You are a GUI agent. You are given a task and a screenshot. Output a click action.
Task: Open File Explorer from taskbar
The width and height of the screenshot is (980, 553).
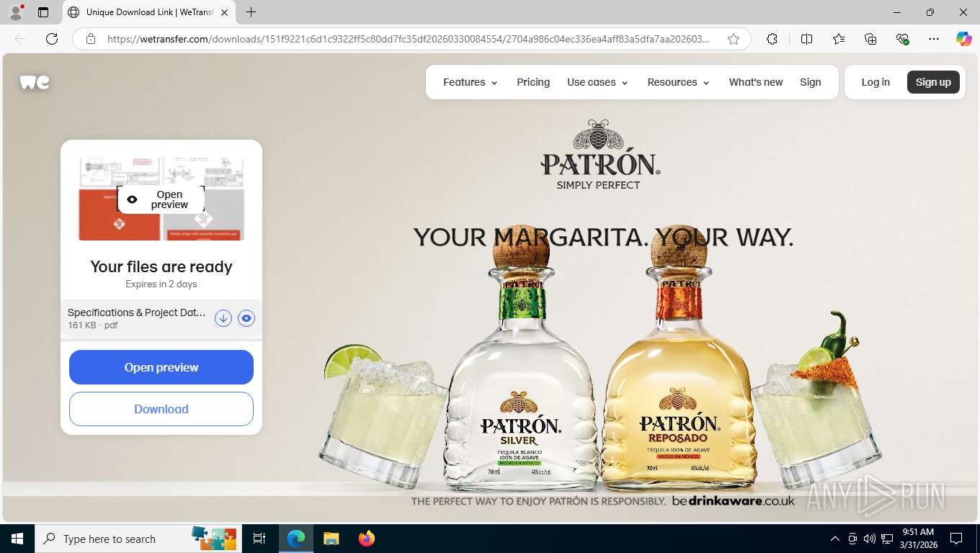(331, 539)
